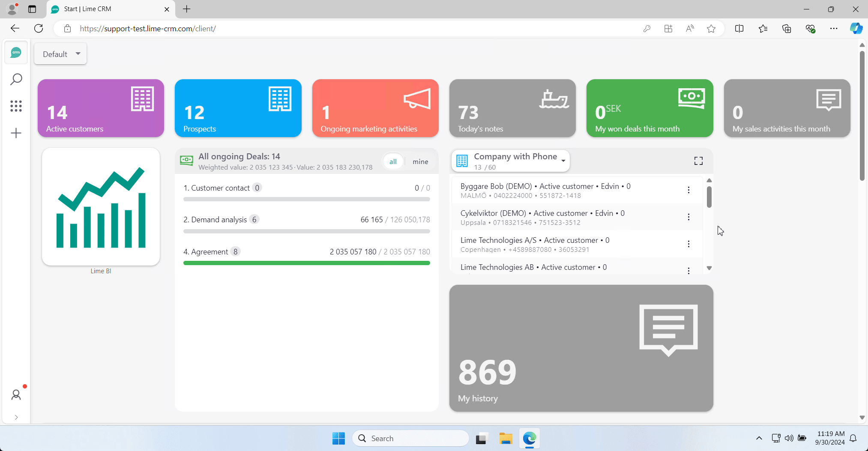Click the Windows taskbar Search box
The image size is (868, 451).
click(x=410, y=438)
